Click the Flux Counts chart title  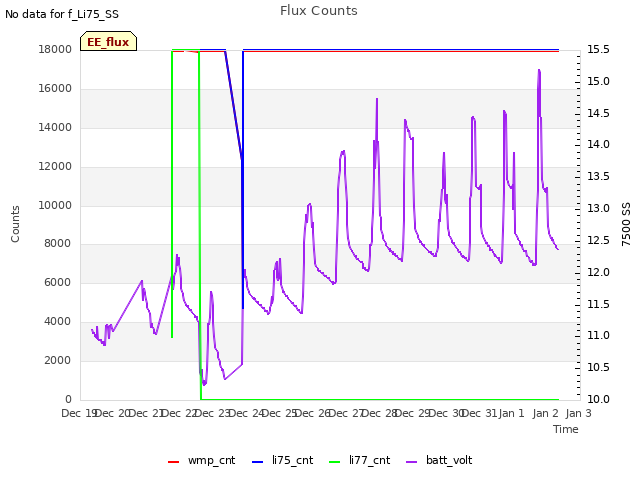click(x=319, y=11)
